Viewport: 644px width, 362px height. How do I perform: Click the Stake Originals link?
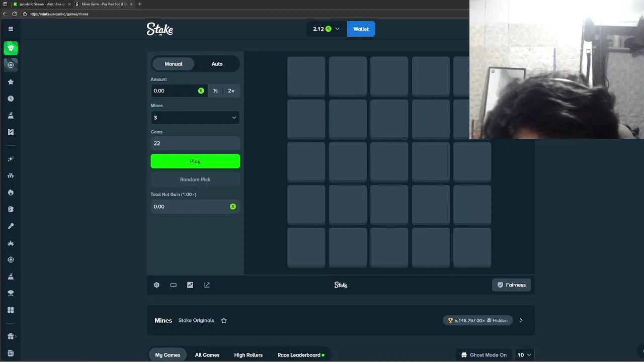click(196, 320)
